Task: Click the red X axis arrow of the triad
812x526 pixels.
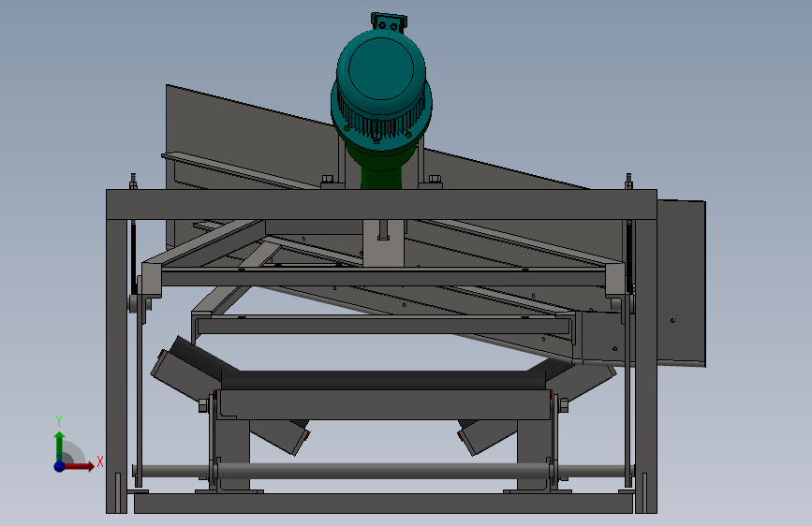Action: pos(79,466)
